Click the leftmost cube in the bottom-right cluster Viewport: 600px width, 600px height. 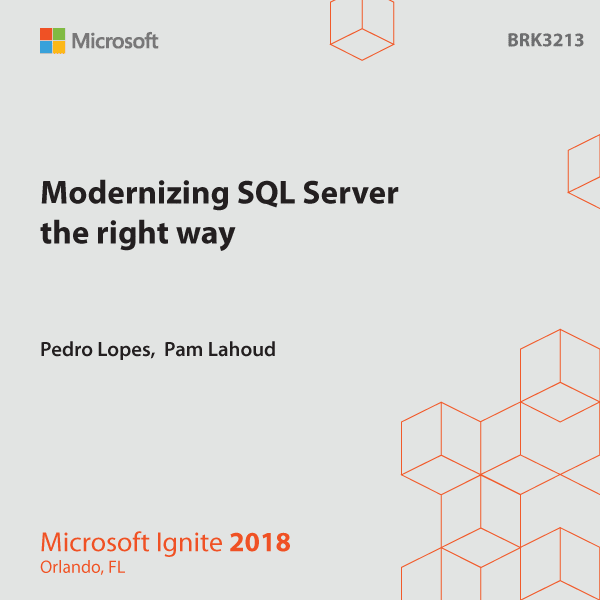coord(441,448)
